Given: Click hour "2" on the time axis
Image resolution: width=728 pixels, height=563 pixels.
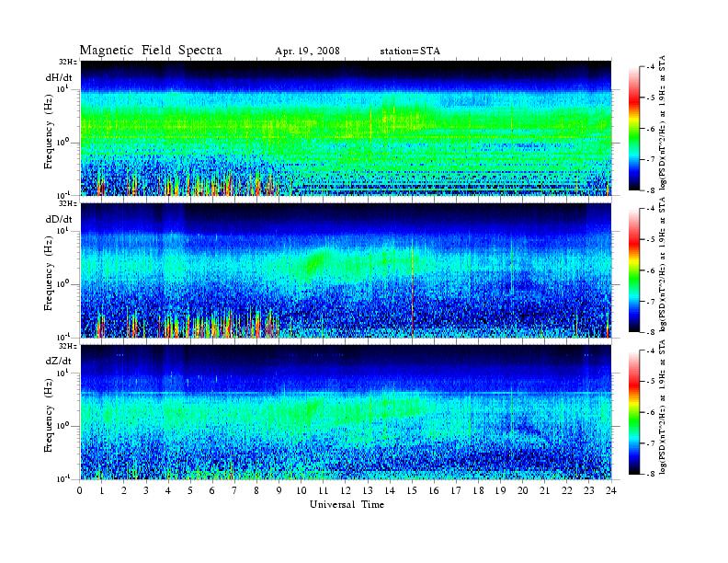Looking at the screenshot, I should 124,490.
